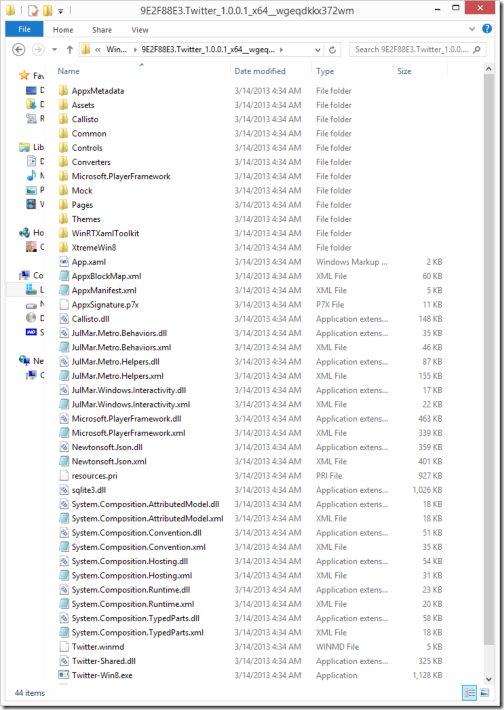Select the sqlite3.dll file icon
The width and height of the screenshot is (504, 710).
tap(64, 490)
